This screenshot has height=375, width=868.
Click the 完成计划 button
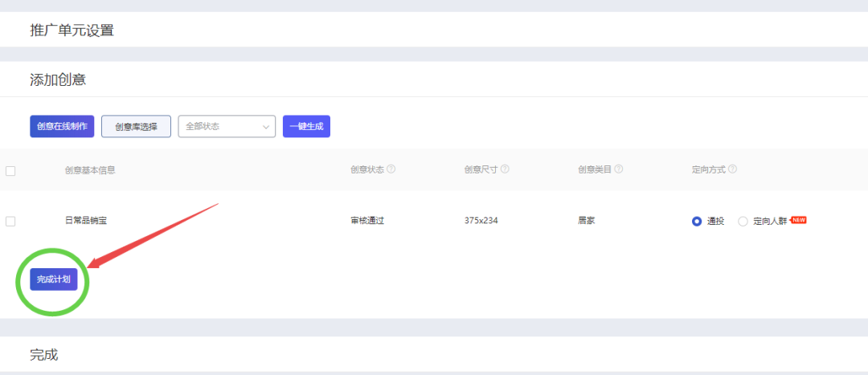pyautogui.click(x=54, y=279)
